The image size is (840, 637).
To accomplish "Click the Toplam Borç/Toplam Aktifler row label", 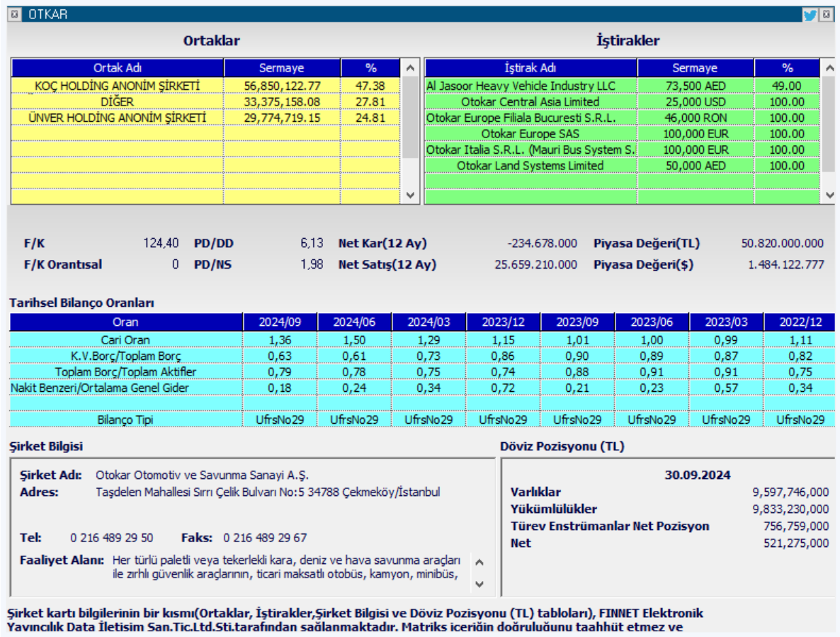I will (x=125, y=372).
